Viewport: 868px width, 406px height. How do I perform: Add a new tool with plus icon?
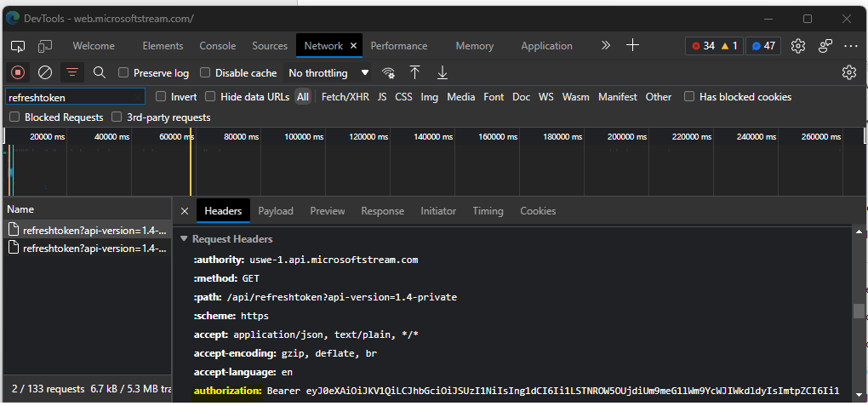pos(633,45)
